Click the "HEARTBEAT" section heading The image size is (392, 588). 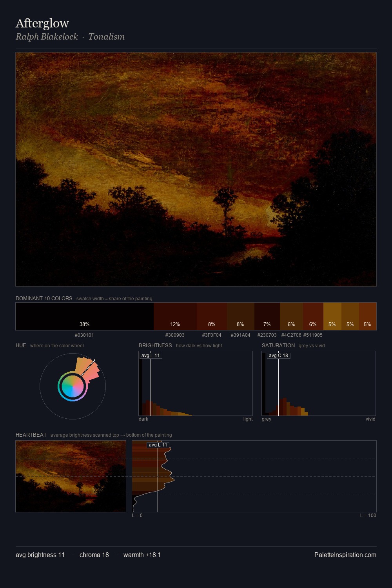click(31, 435)
